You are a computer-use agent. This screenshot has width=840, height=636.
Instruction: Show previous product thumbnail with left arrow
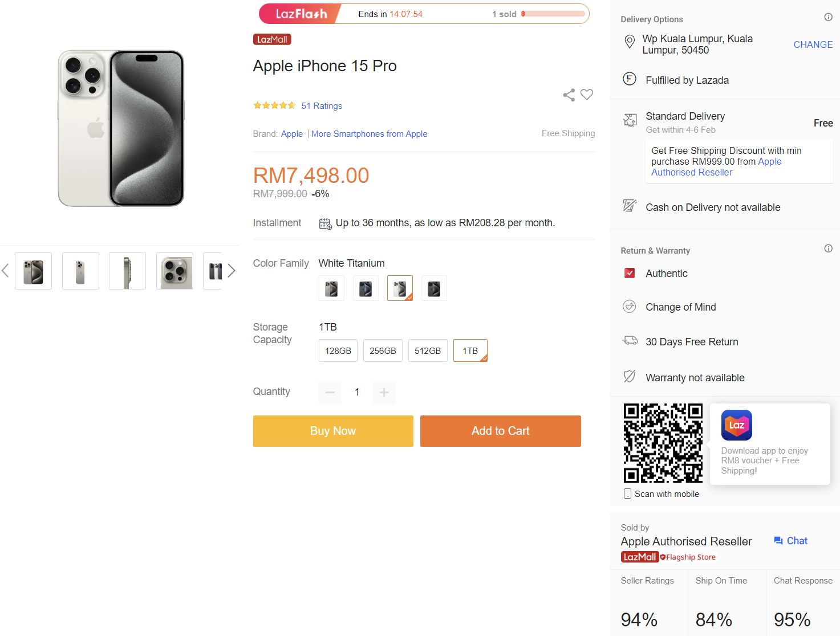pyautogui.click(x=6, y=271)
